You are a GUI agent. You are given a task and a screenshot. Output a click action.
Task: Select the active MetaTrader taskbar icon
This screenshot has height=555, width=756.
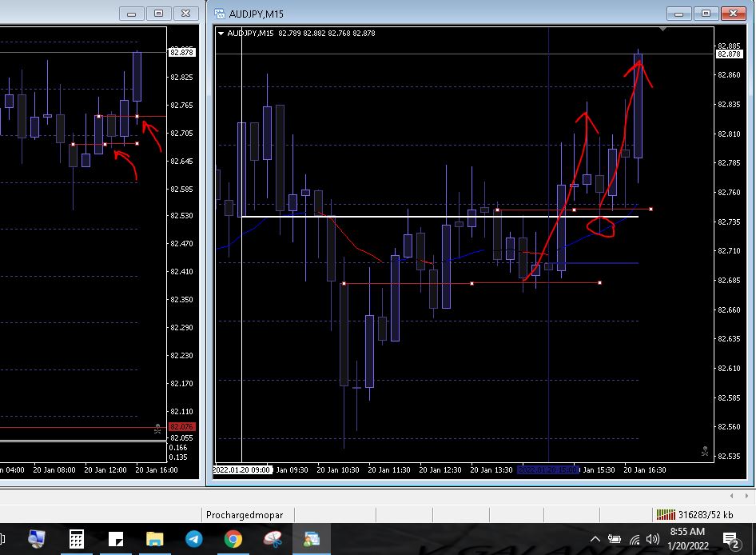311,539
